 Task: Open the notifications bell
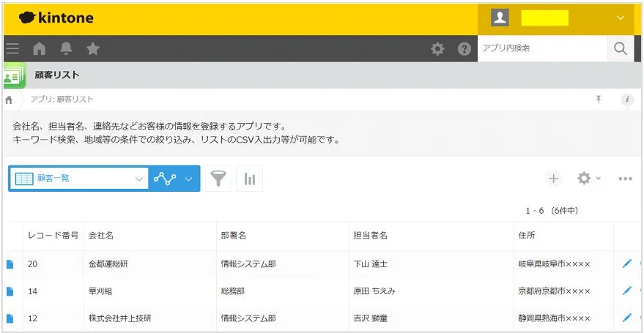(x=66, y=49)
